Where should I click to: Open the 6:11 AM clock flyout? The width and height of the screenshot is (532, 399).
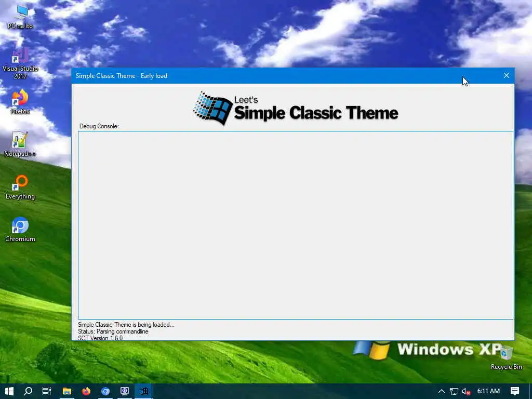pos(488,391)
